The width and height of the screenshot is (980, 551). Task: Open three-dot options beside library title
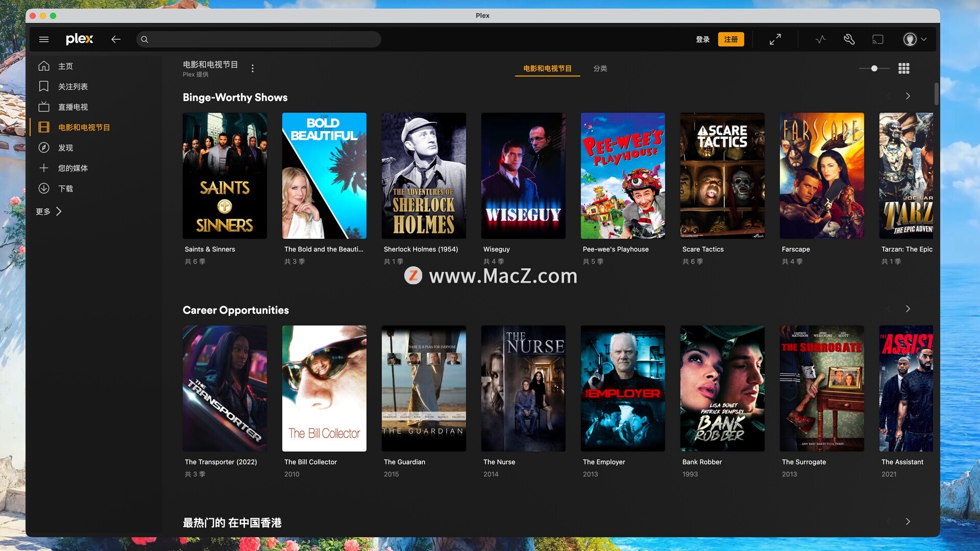point(252,68)
